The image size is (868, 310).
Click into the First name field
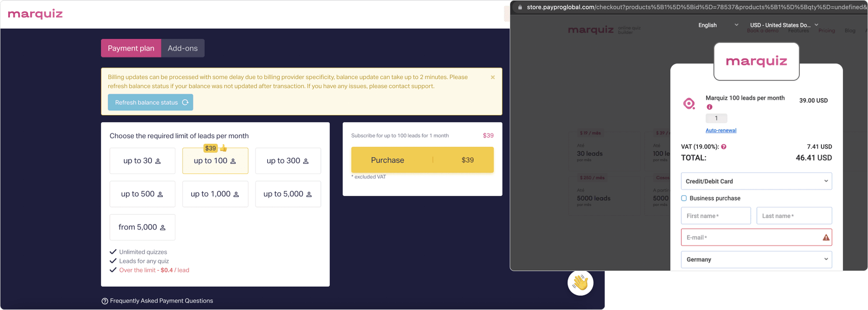716,216
